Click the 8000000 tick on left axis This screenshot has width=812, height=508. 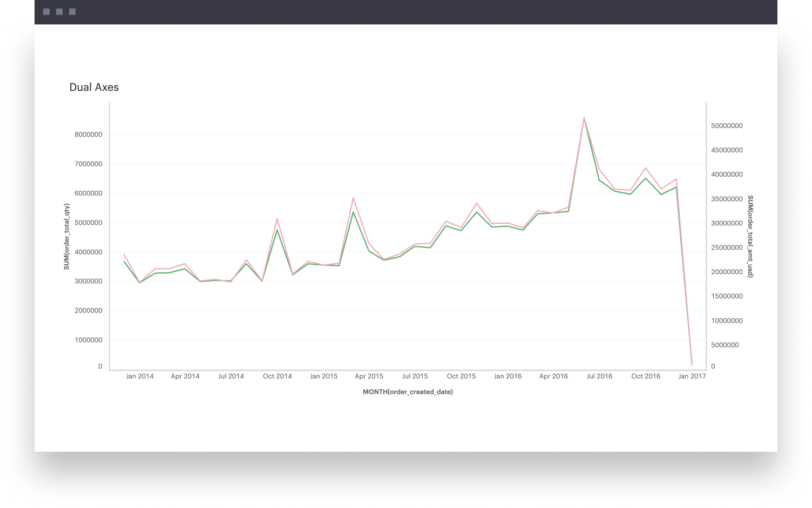[x=89, y=135]
